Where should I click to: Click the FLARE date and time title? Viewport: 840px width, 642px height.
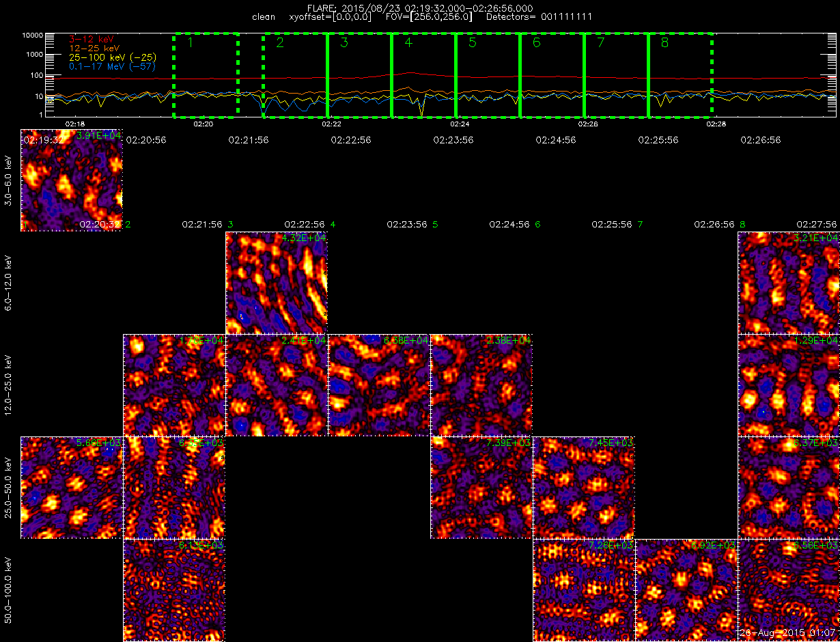tap(420, 8)
